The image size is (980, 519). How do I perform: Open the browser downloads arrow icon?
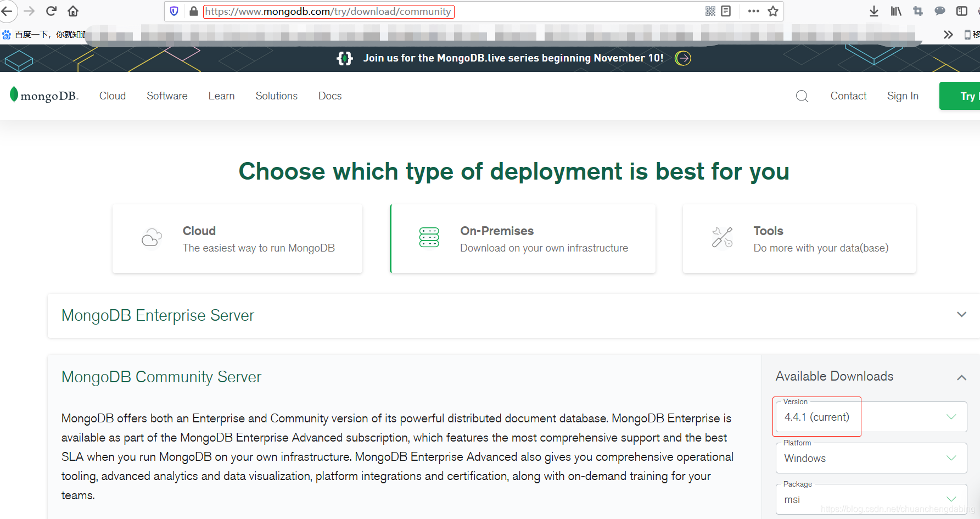tap(874, 11)
